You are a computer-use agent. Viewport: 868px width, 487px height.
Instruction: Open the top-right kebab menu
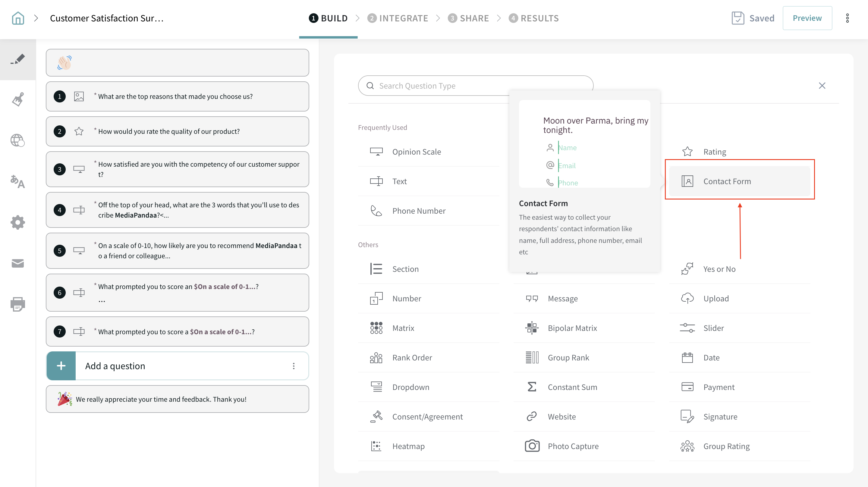point(847,18)
